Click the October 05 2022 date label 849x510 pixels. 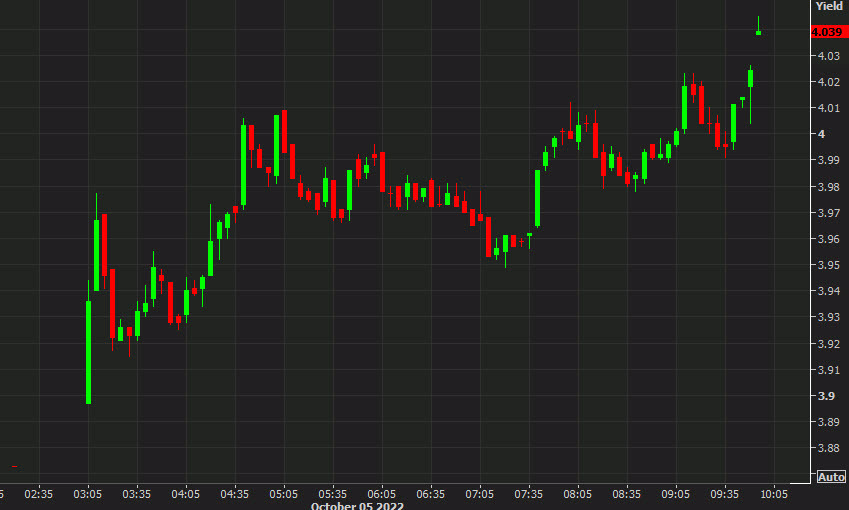tap(357, 506)
